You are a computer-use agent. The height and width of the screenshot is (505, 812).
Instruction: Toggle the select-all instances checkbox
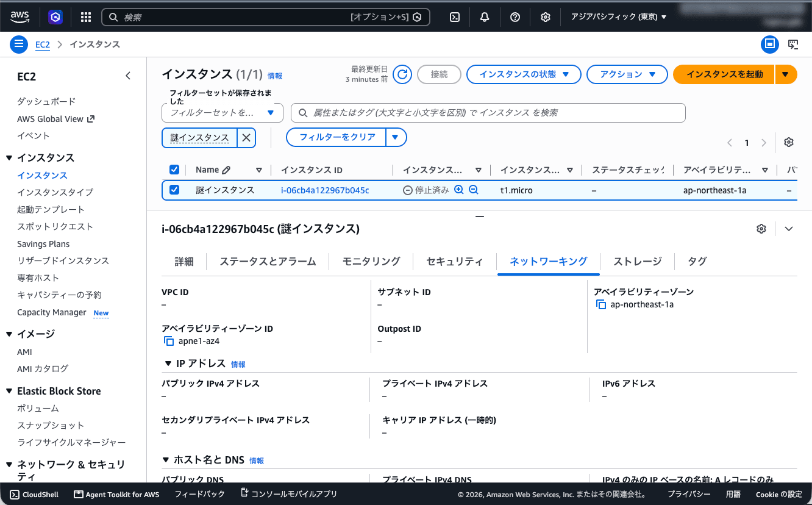(x=174, y=170)
